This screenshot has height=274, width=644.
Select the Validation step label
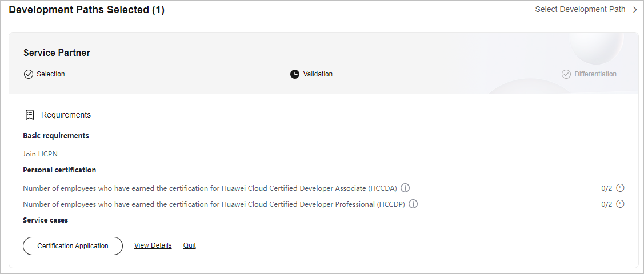[x=318, y=74]
